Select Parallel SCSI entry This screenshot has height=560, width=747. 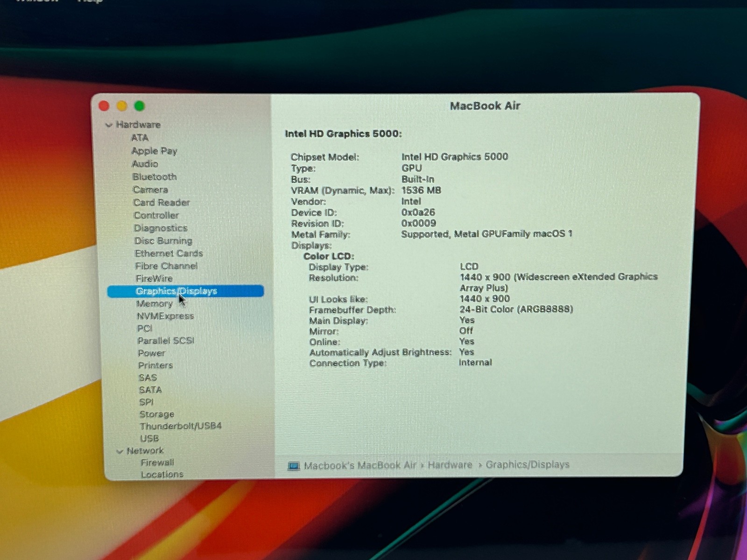(166, 341)
